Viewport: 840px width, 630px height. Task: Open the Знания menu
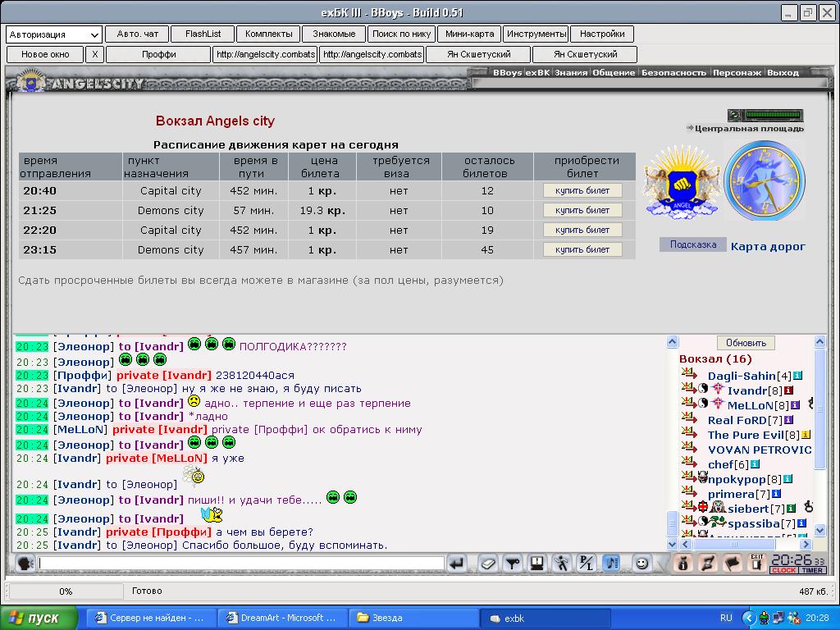[571, 72]
